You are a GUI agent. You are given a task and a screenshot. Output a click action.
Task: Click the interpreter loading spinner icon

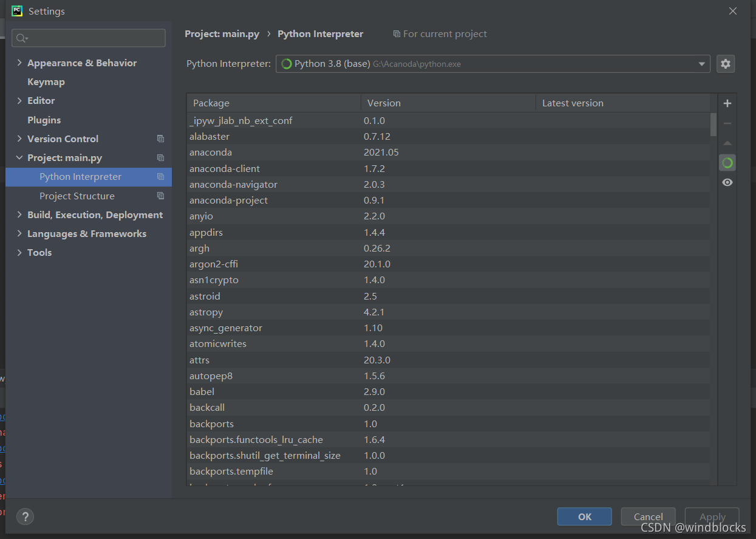click(x=287, y=64)
